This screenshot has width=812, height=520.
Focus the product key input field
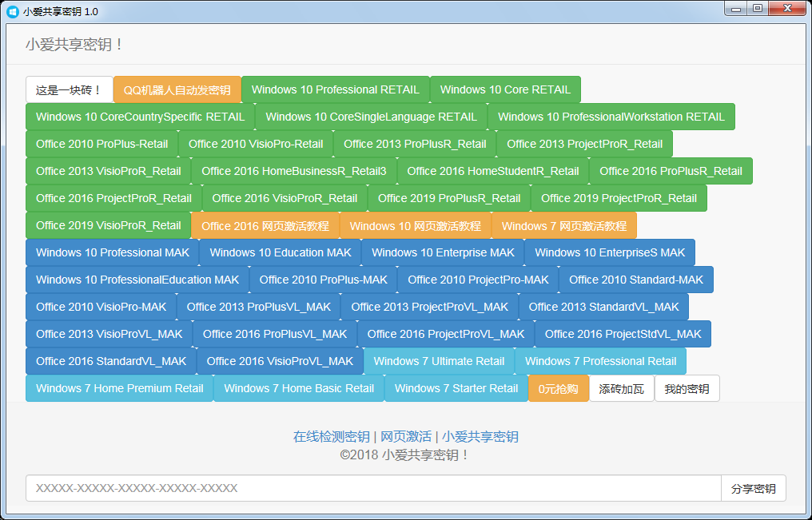(x=372, y=488)
